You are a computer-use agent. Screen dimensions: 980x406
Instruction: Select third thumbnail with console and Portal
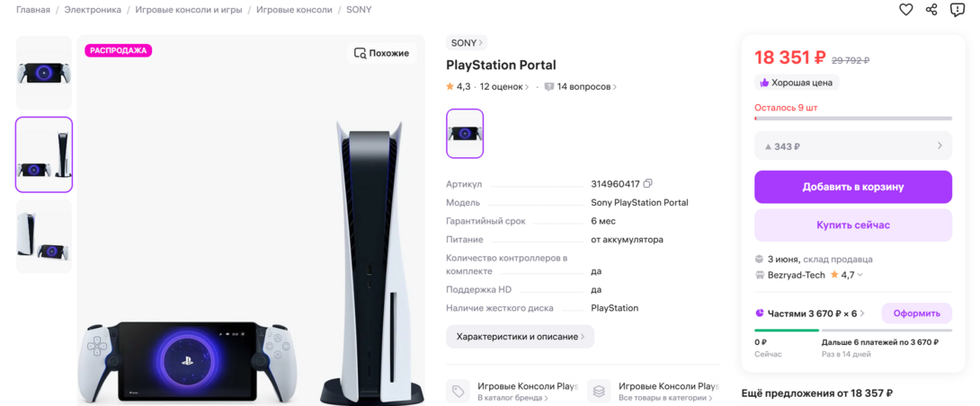click(44, 236)
